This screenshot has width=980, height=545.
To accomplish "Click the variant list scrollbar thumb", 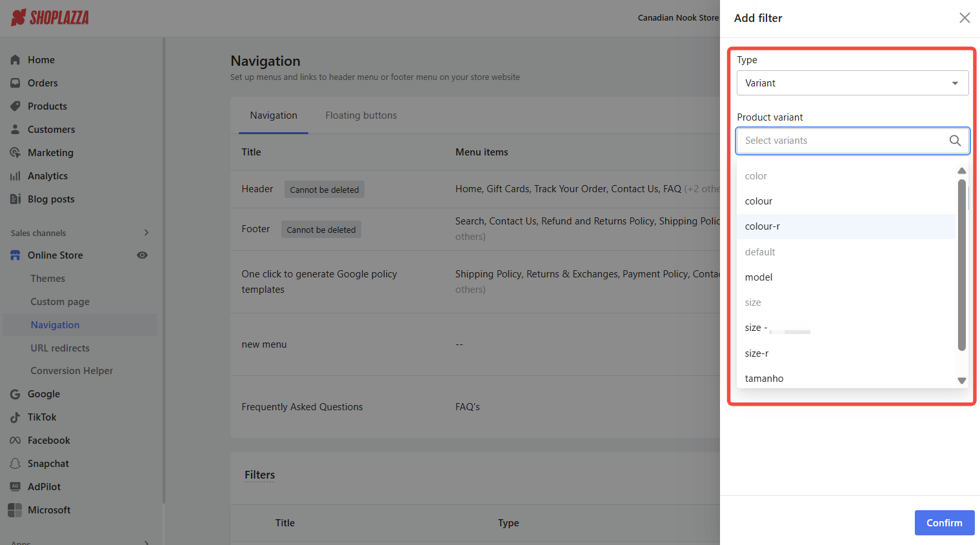I will [x=961, y=265].
